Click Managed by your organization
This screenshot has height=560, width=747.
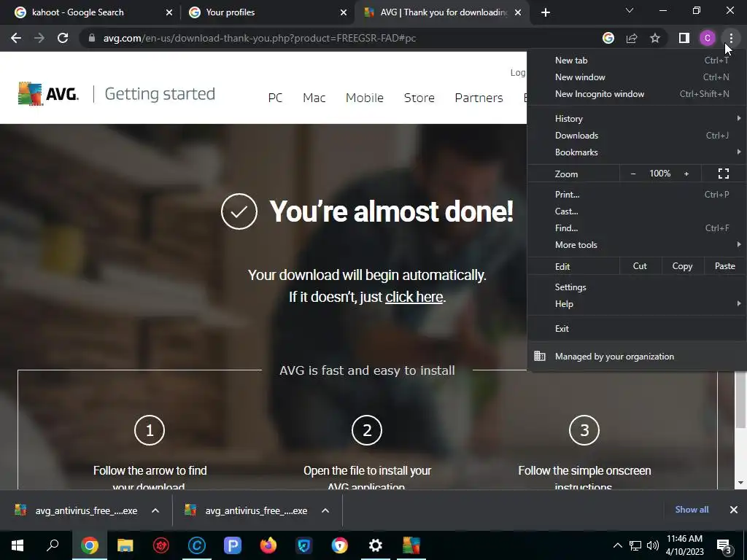click(x=636, y=356)
